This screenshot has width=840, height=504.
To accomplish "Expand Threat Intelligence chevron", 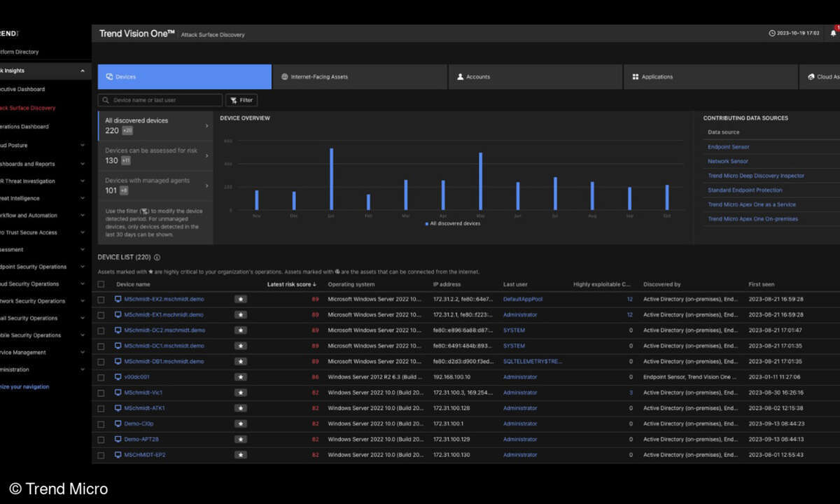I will point(83,198).
